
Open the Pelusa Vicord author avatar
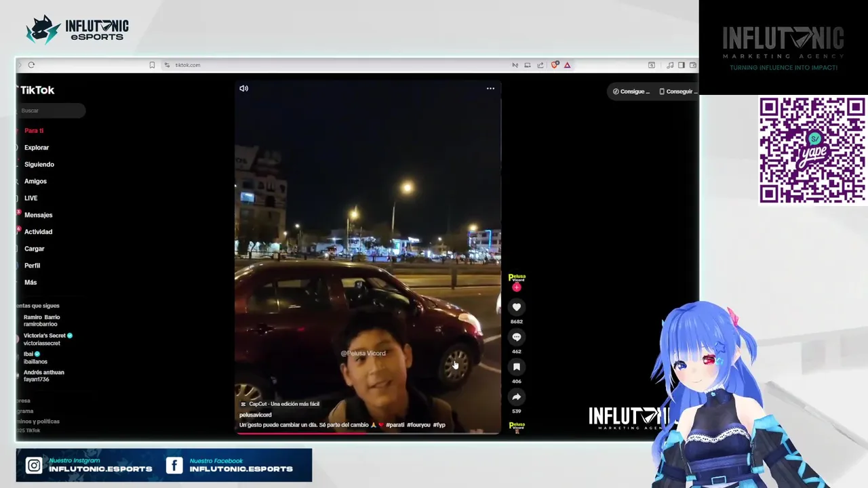[517, 278]
